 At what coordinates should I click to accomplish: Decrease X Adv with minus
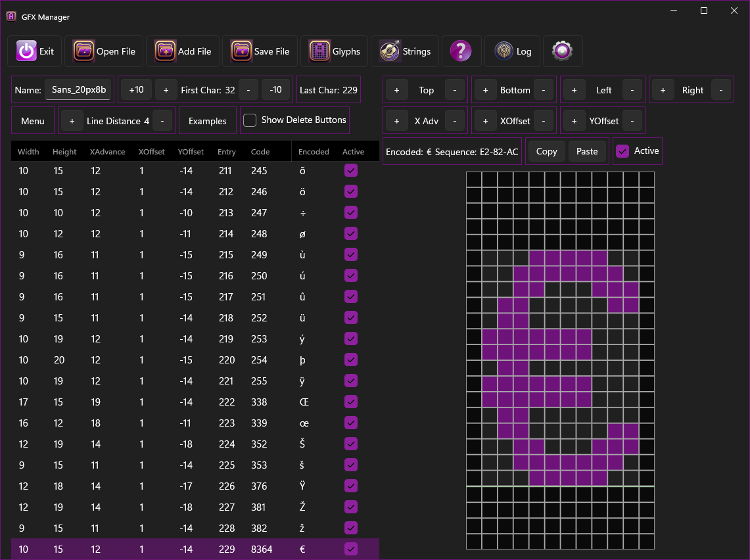point(454,121)
